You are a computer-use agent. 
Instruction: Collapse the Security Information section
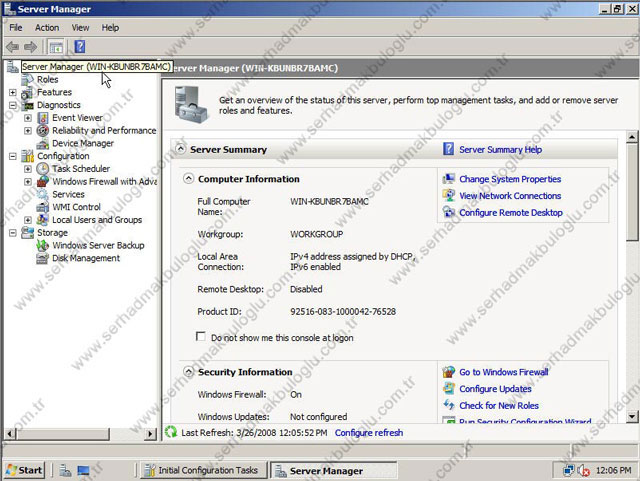[188, 372]
